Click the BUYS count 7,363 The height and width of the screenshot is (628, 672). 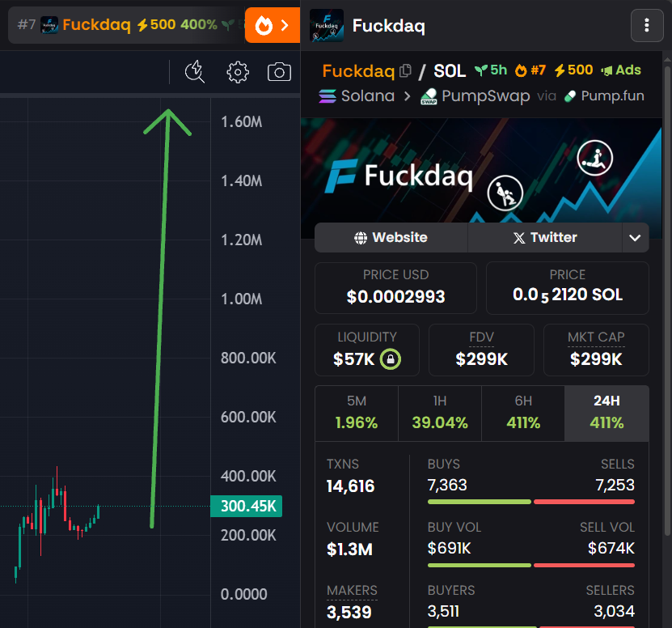point(447,485)
